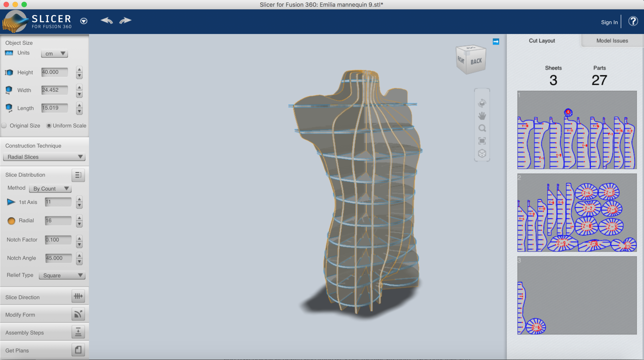The width and height of the screenshot is (644, 360).
Task: Select cut sheet 3 thumbnail
Action: 577,295
